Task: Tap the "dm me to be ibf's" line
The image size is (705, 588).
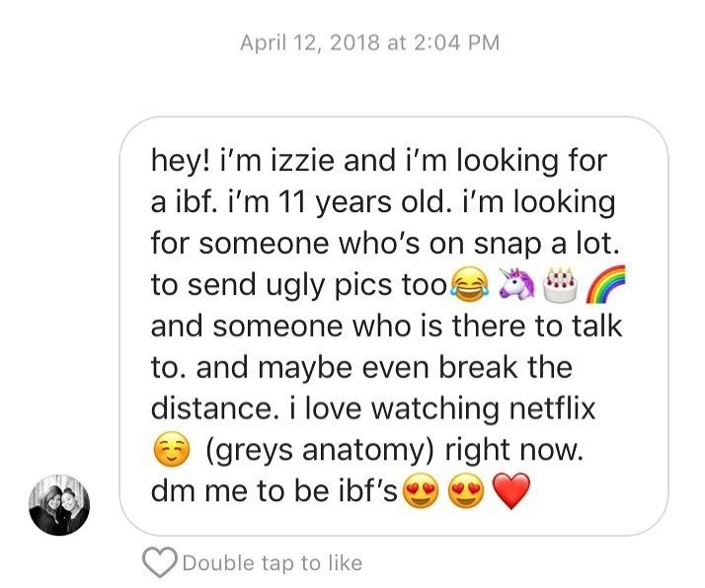Action: (x=274, y=492)
